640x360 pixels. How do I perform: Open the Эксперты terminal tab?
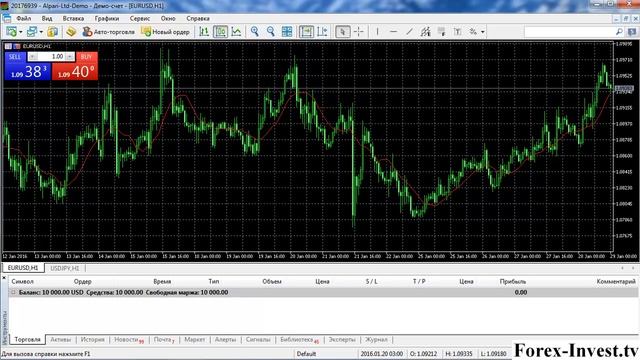(x=342, y=340)
